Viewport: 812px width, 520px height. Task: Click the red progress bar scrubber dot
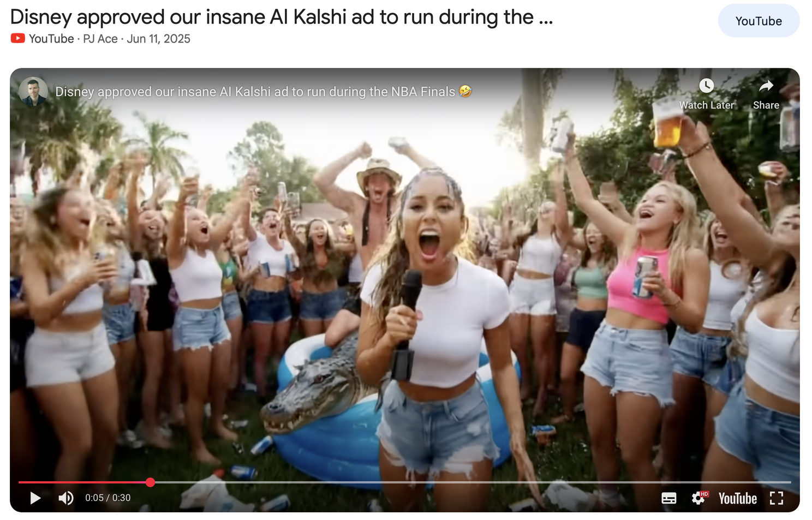[x=150, y=482]
